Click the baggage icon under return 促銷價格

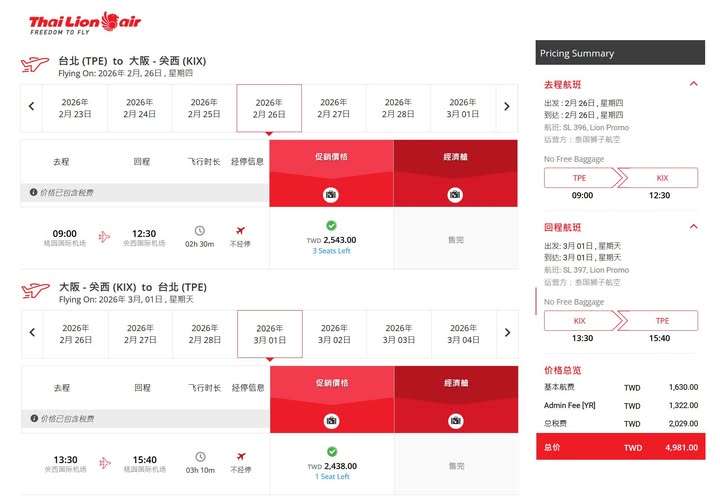[331, 420]
